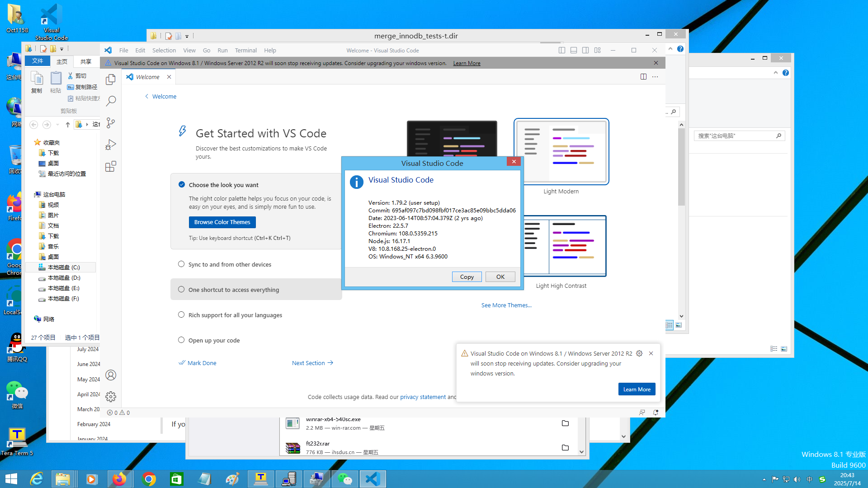Open Chrome from the taskbar

[x=148, y=479]
